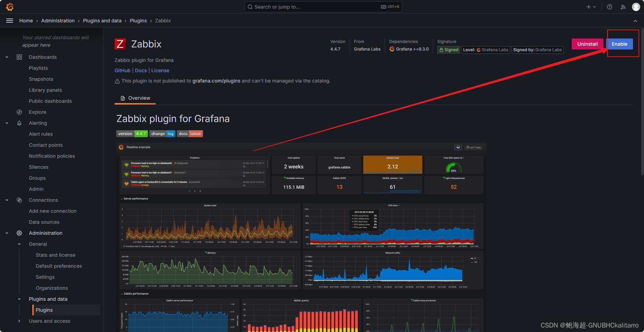Click Signed by: Grafana Labs badge

(537, 50)
